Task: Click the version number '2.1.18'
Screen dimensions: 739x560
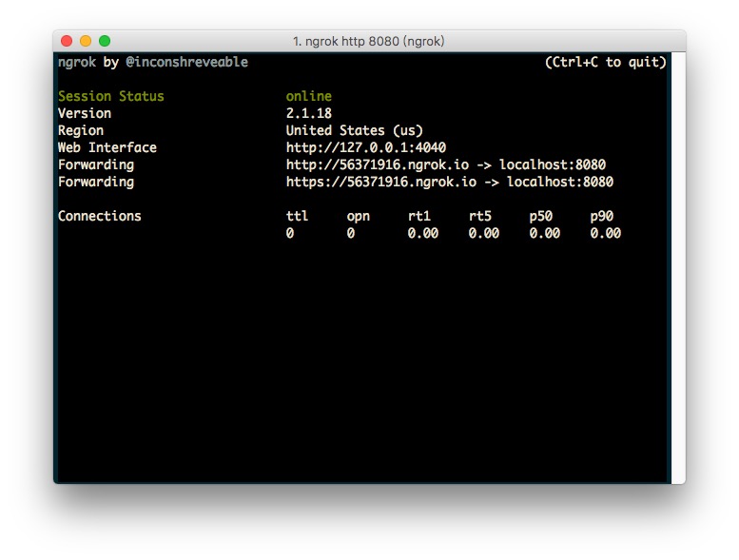Action: click(x=309, y=113)
